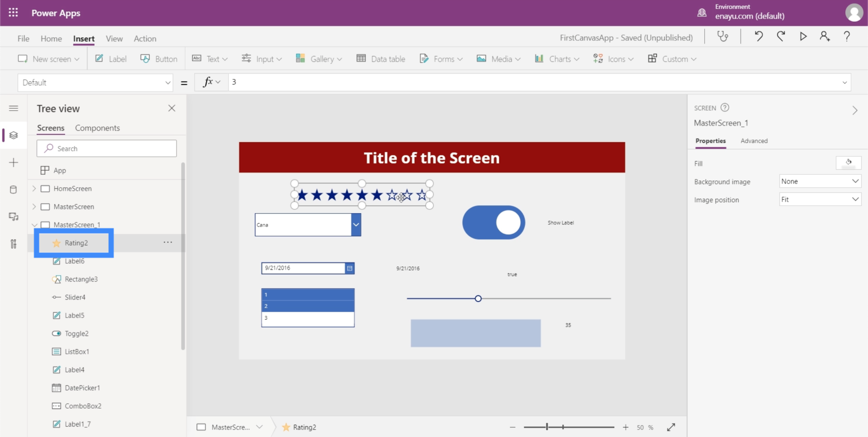Screen dimensions: 868x437
Task: Open the Home ribbon tab
Action: coord(51,38)
